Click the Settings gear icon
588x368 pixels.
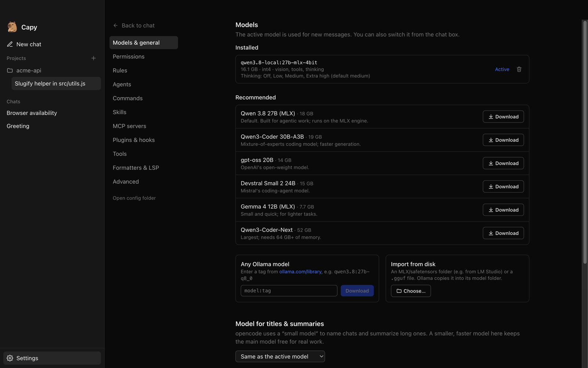(x=10, y=358)
